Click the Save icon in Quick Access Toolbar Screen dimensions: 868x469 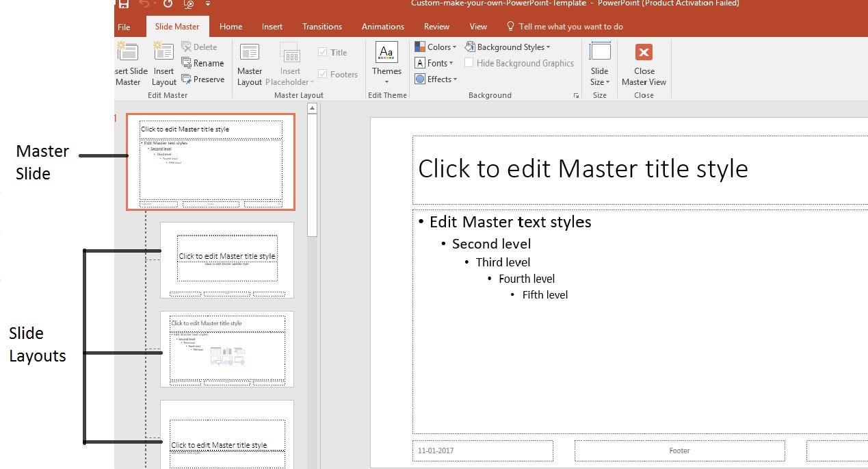pos(122,4)
